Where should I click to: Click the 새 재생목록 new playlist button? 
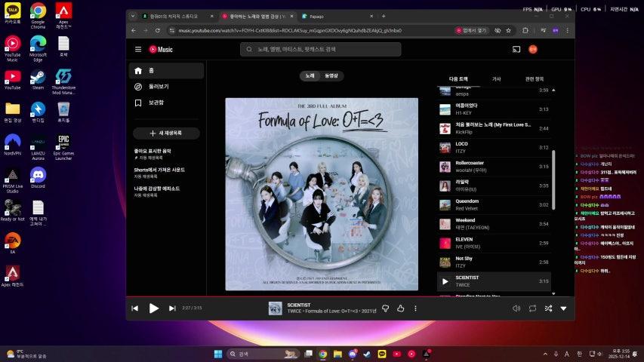(166, 133)
